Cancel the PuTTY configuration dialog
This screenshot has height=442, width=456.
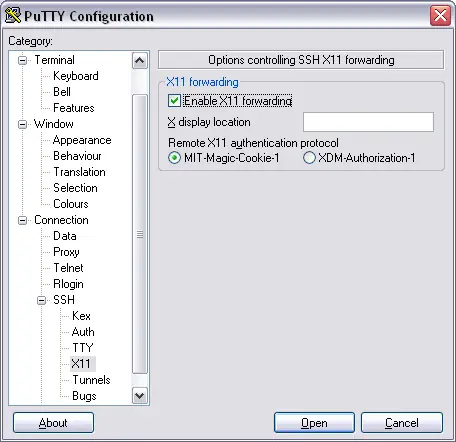coord(402,423)
